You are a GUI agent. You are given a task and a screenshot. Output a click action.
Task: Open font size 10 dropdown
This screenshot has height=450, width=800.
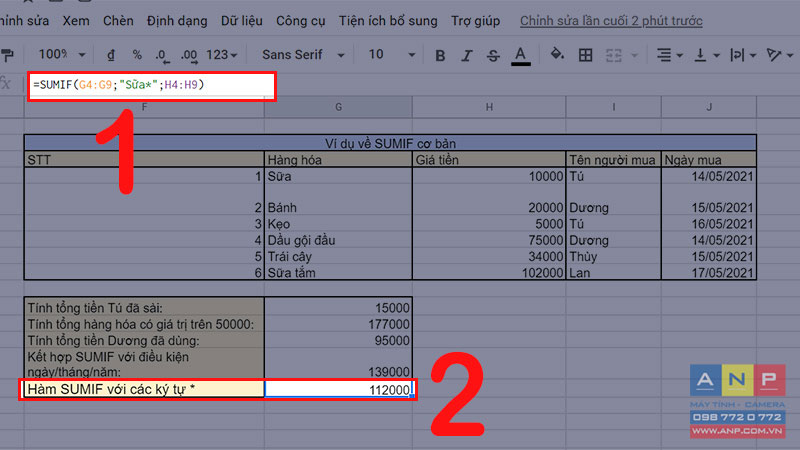(391, 55)
